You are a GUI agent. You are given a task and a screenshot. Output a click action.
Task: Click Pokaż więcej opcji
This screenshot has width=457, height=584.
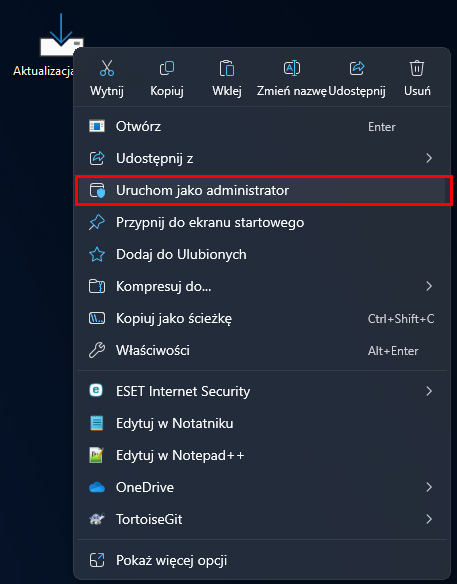(262, 560)
